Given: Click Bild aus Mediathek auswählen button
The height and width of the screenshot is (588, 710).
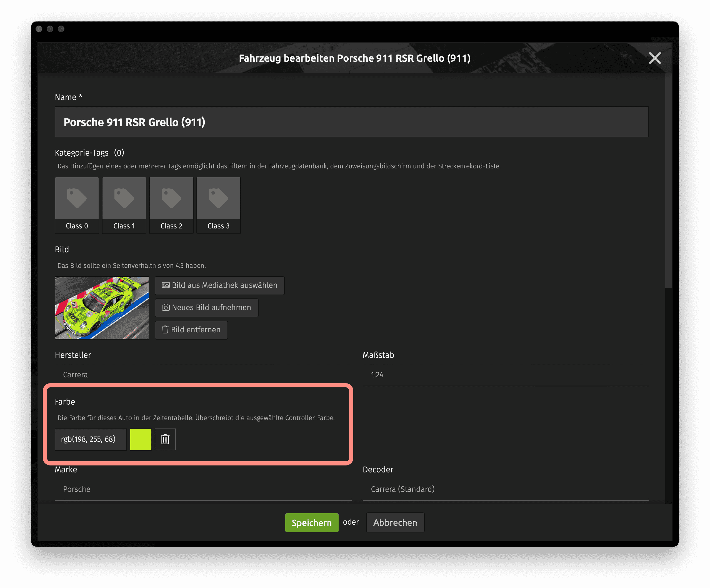Looking at the screenshot, I should (219, 285).
